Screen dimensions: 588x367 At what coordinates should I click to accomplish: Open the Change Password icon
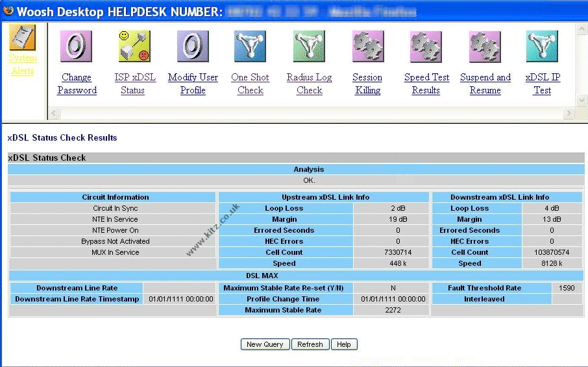[76, 47]
